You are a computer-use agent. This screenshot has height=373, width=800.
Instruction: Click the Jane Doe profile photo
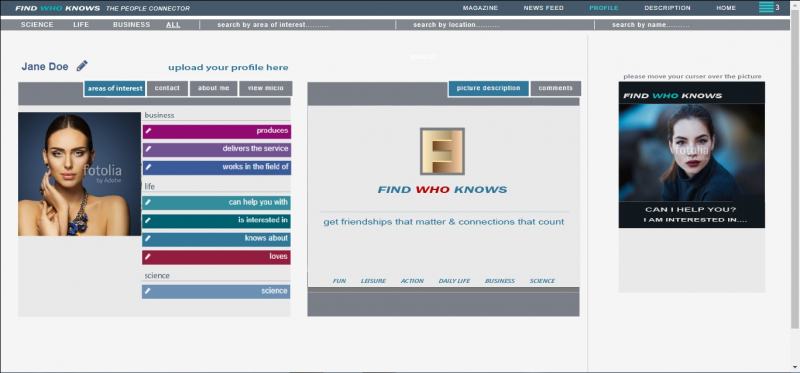80,174
